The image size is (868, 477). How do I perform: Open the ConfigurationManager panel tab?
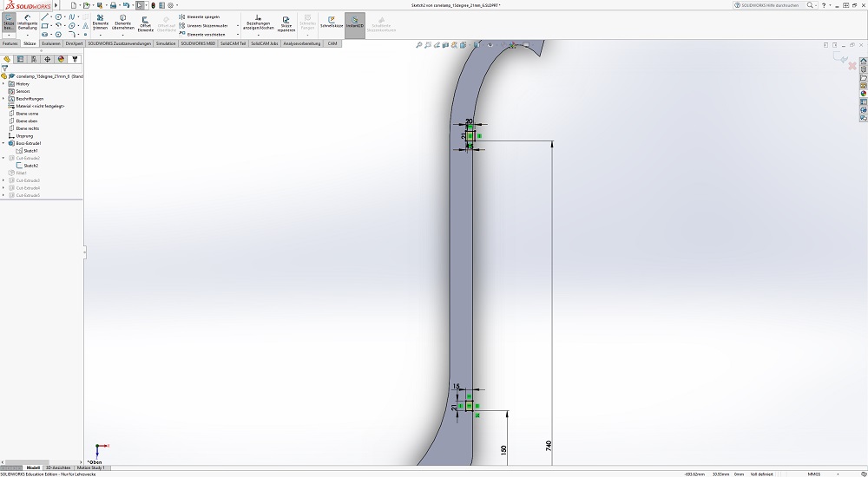pyautogui.click(x=34, y=59)
